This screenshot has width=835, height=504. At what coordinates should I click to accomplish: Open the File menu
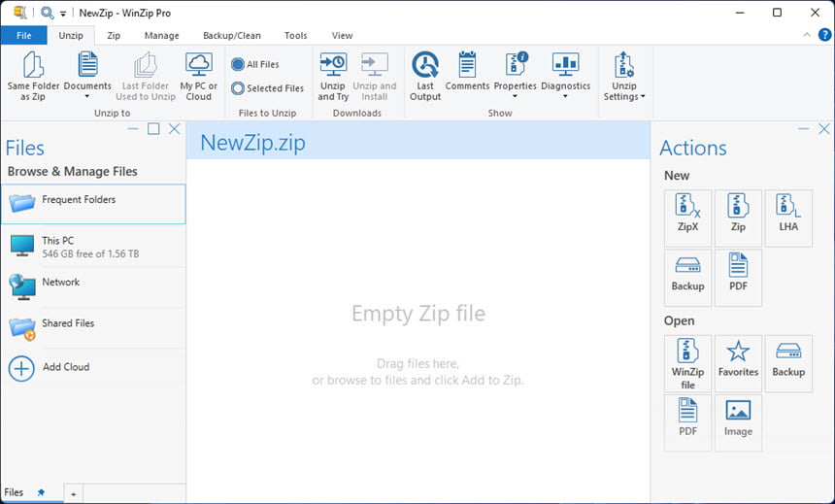[24, 36]
